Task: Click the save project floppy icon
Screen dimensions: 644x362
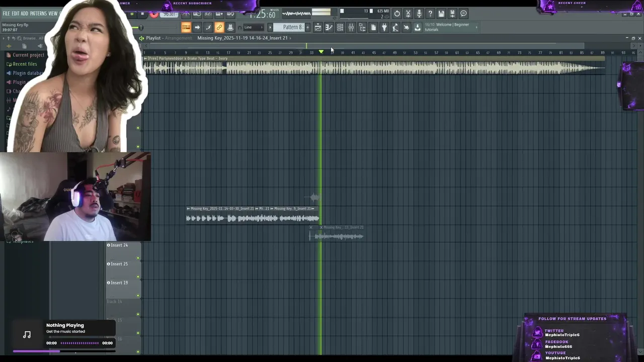Action: coord(441,14)
